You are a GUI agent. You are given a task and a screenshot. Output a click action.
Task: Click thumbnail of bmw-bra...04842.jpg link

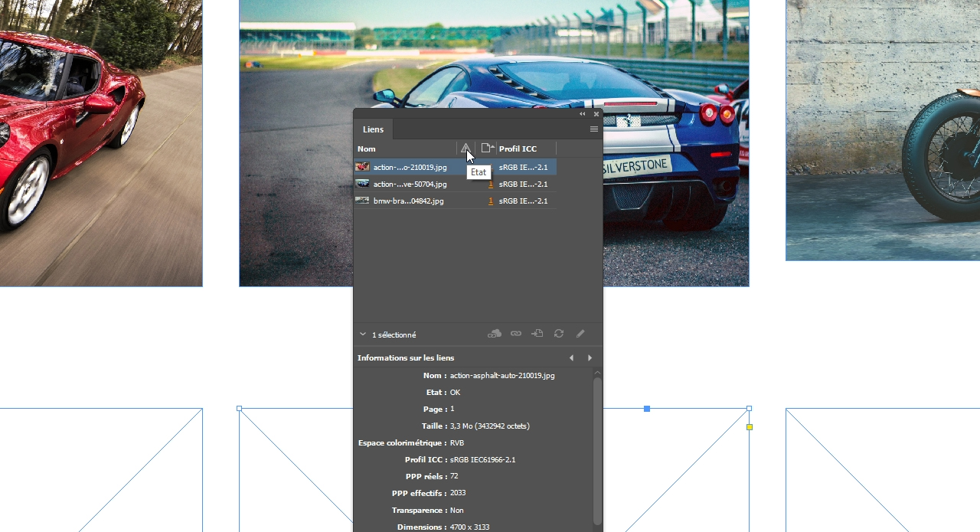(x=362, y=201)
